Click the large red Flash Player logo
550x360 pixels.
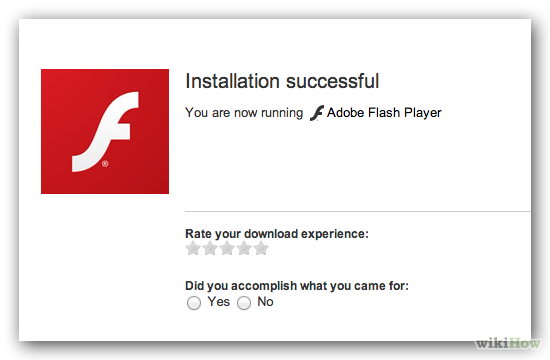105,131
